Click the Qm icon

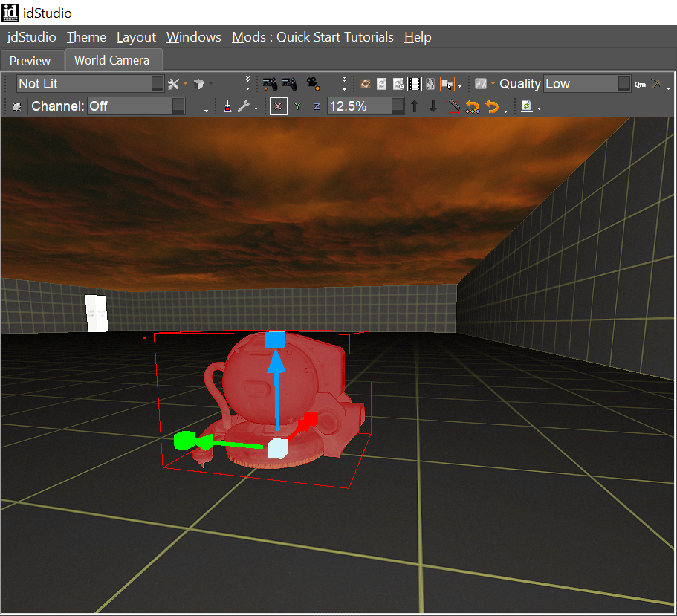(x=640, y=85)
